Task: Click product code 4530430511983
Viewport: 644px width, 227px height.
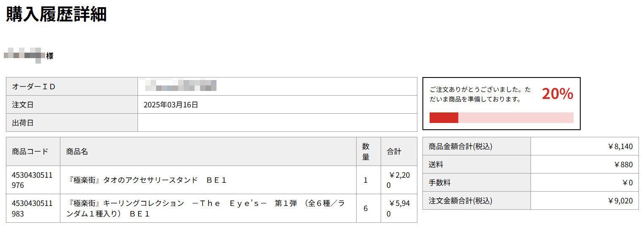Action: pyautogui.click(x=32, y=208)
